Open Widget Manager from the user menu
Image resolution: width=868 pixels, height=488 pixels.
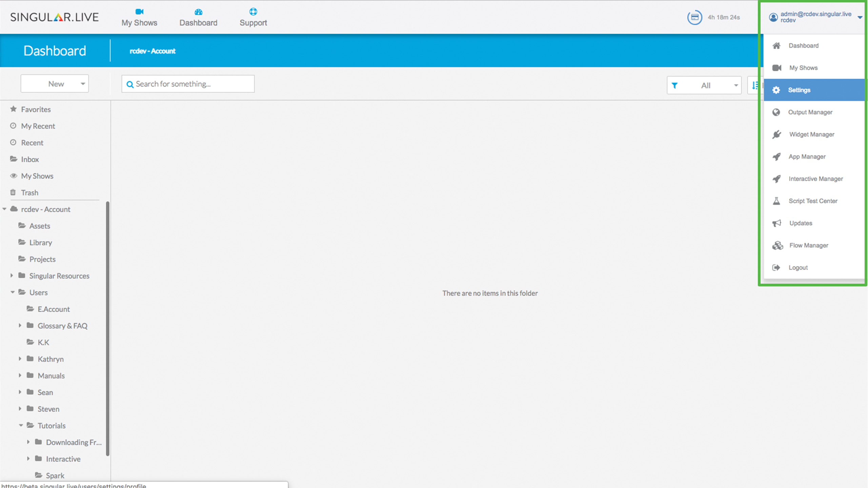click(814, 134)
